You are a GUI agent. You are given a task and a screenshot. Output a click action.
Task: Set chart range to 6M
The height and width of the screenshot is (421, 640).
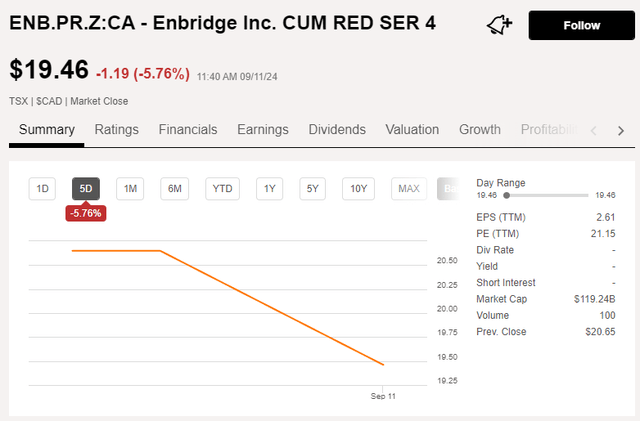[x=175, y=188]
